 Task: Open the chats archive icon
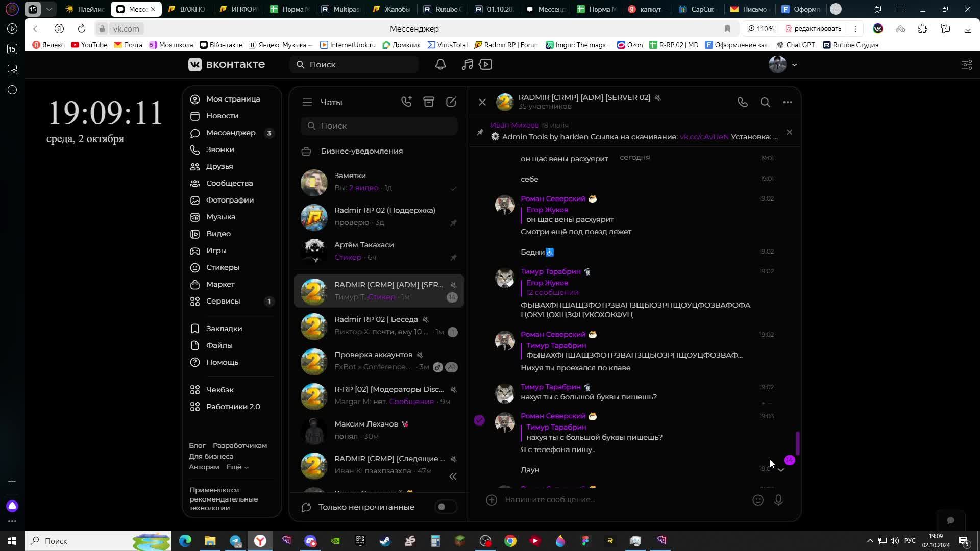[x=429, y=102]
